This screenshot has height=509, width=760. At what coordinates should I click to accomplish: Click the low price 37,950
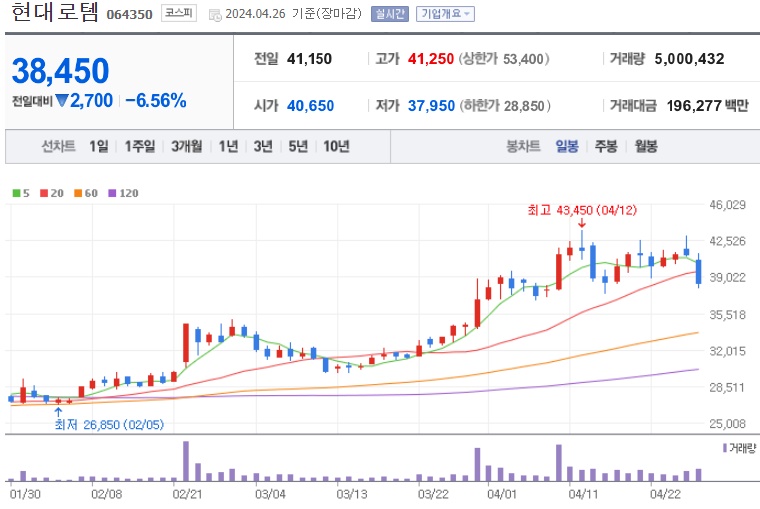point(431,106)
